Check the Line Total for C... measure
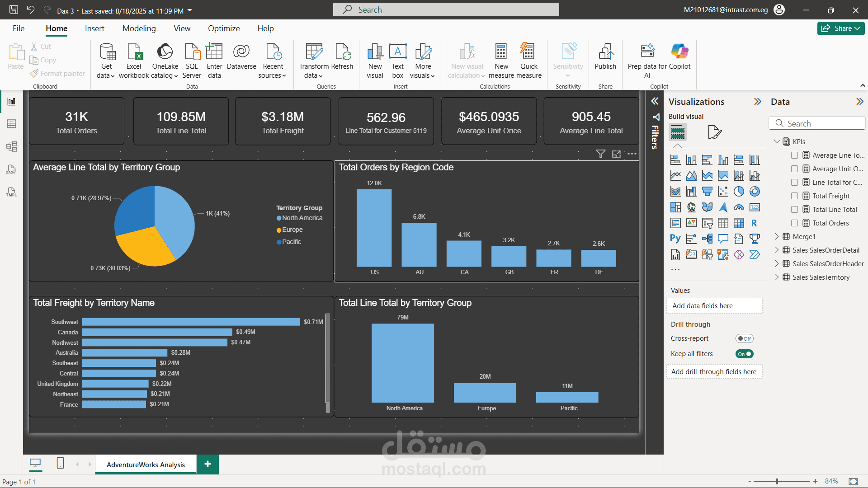The width and height of the screenshot is (868, 488). click(x=794, y=183)
